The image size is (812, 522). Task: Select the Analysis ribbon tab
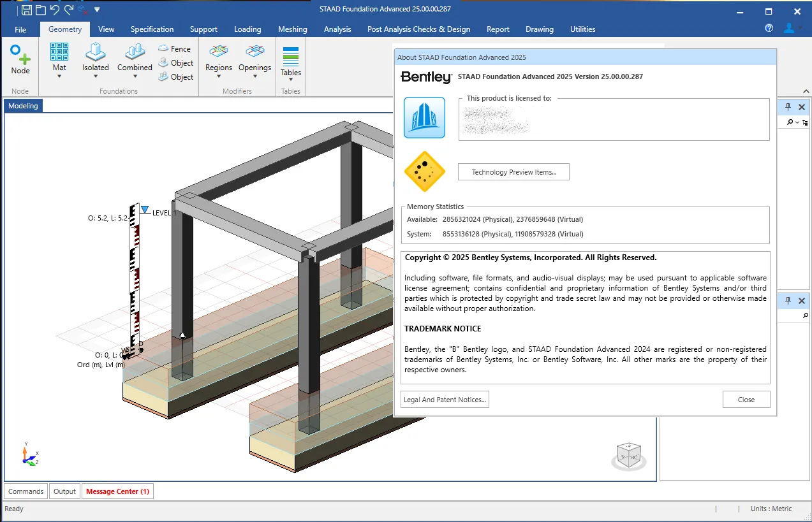[337, 29]
